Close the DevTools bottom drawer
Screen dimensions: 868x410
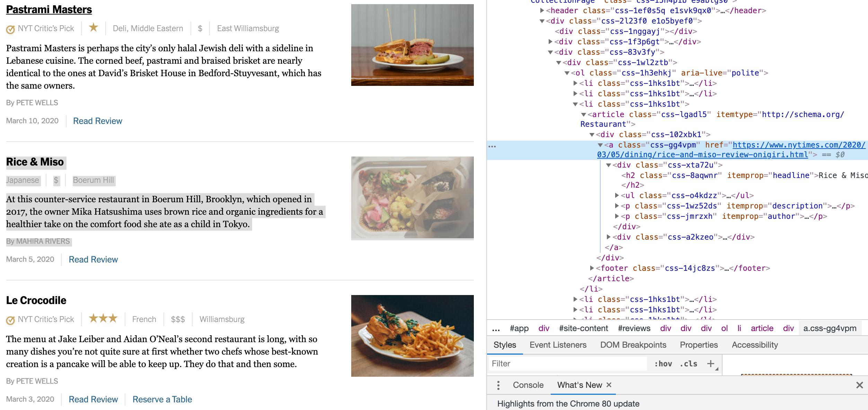coord(859,385)
